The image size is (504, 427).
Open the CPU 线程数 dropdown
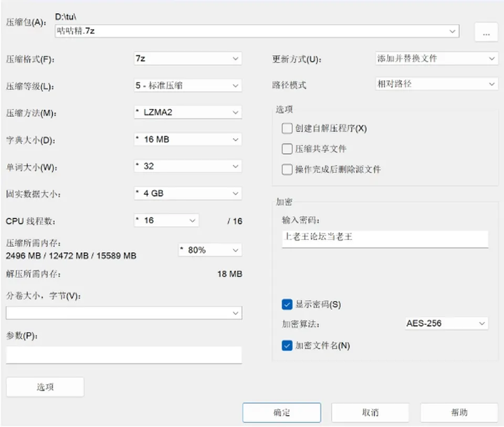(166, 221)
